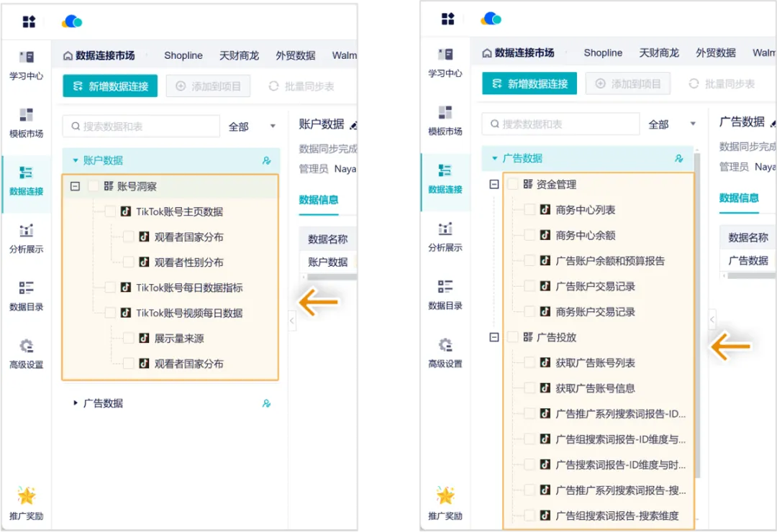Click the edit pencil beside 账户数据 title
Screen dimensions: 777x532
353,125
